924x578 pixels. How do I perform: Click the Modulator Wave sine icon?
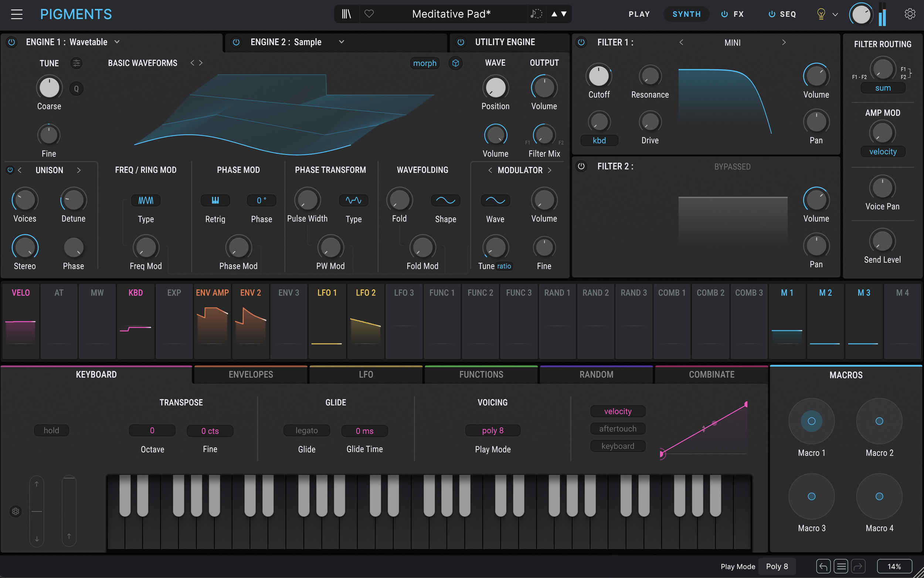495,200
